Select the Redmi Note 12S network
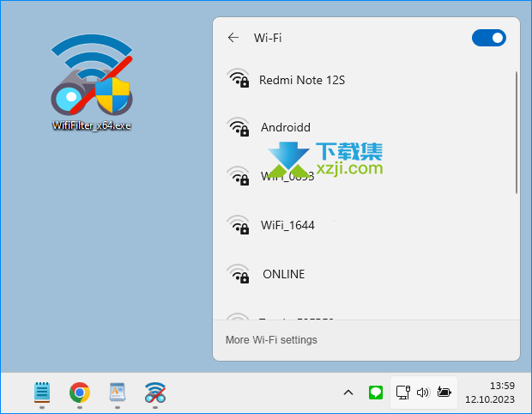Image resolution: width=532 pixels, height=414 pixels. pos(366,80)
